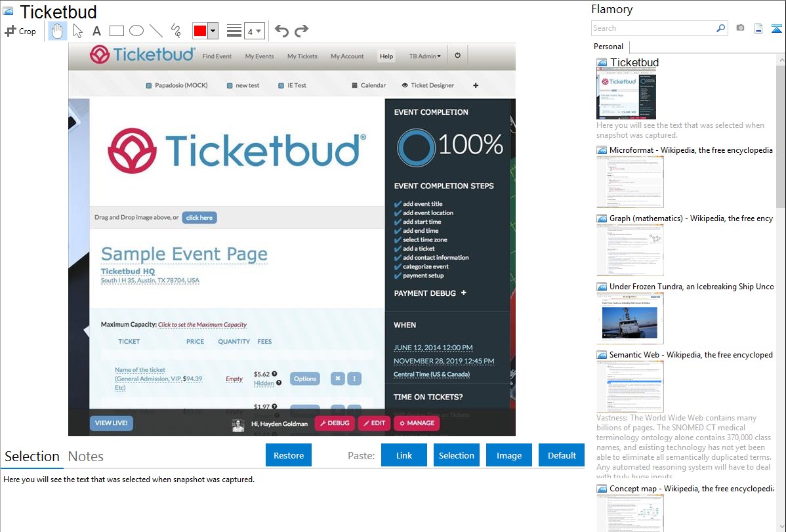786x532 pixels.
Task: Click the camera capture icon
Action: tap(740, 28)
